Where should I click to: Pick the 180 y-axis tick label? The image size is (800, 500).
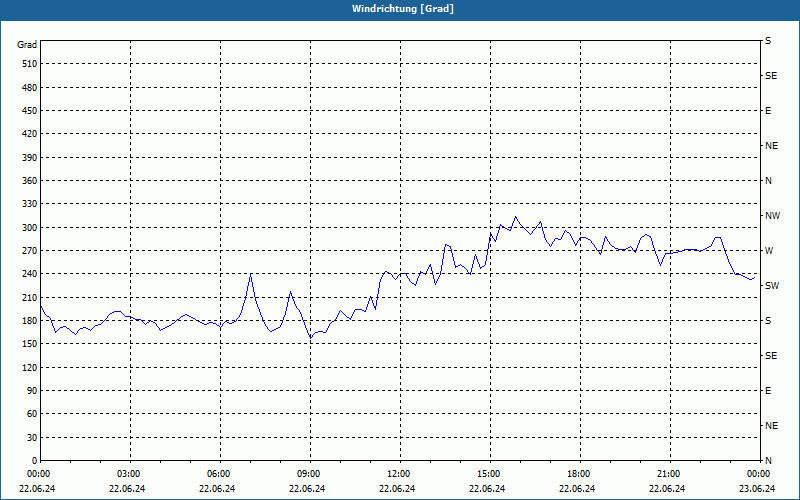pyautogui.click(x=30, y=321)
